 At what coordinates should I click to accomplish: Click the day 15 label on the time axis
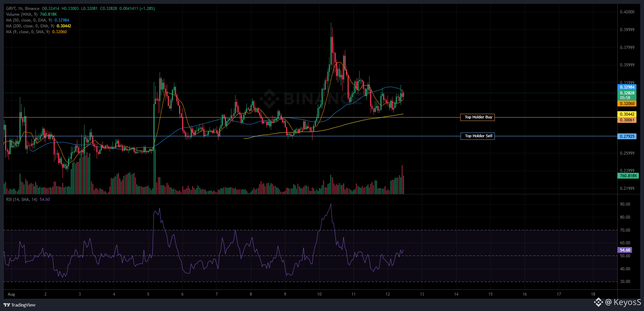tap(491, 294)
